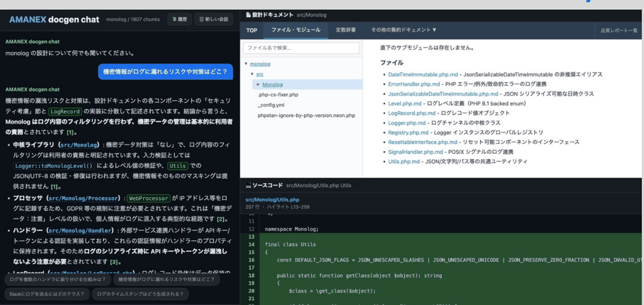The width and height of the screenshot is (644, 305).
Task: Open phpstan-ignore-by-php-version.neon.php tree entry
Action: pyautogui.click(x=306, y=115)
